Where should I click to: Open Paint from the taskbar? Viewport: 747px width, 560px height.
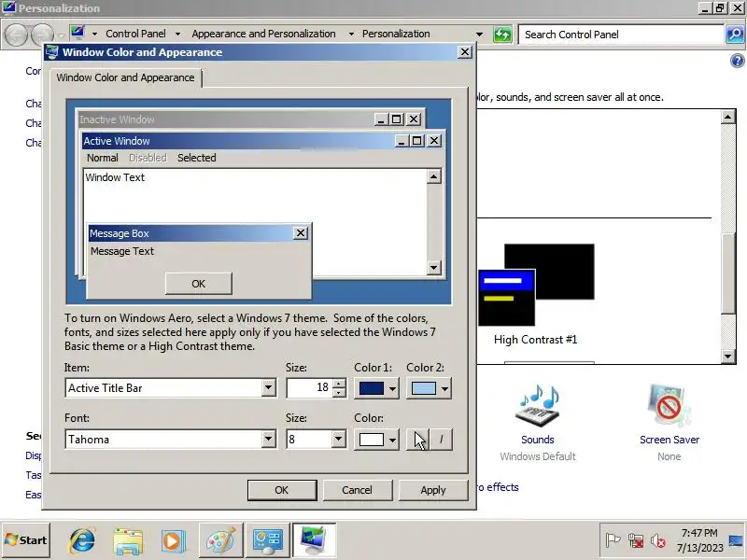coord(220,540)
